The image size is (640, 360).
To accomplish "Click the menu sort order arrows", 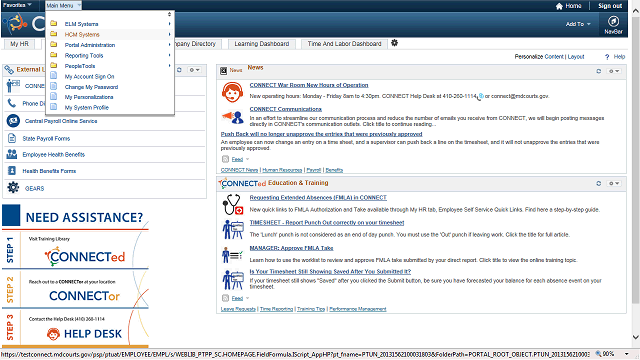I will (x=169, y=14).
